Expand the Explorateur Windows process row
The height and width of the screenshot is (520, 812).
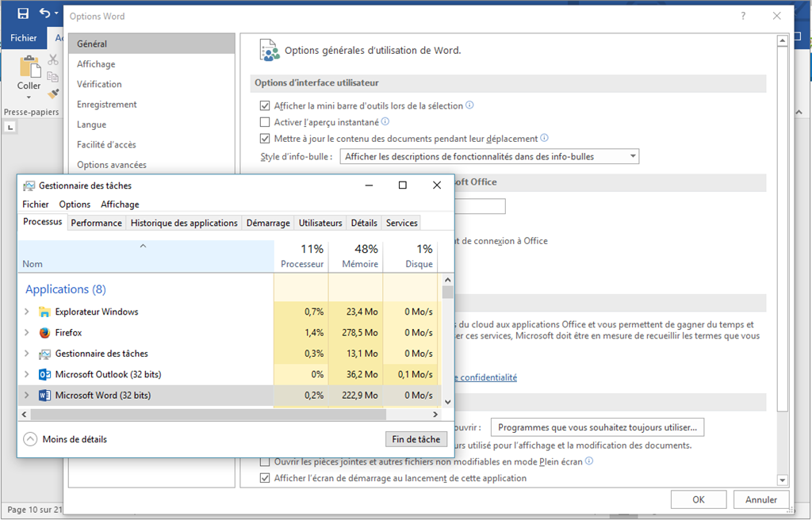point(26,312)
